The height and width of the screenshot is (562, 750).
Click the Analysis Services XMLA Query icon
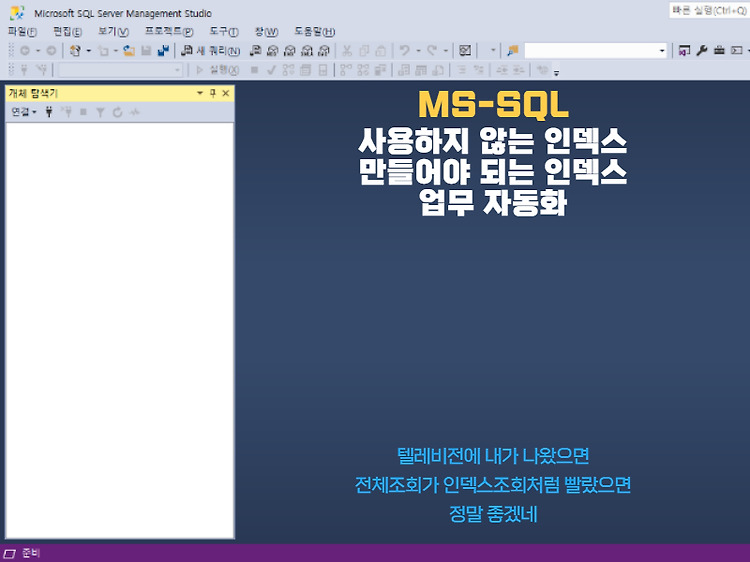click(x=307, y=50)
